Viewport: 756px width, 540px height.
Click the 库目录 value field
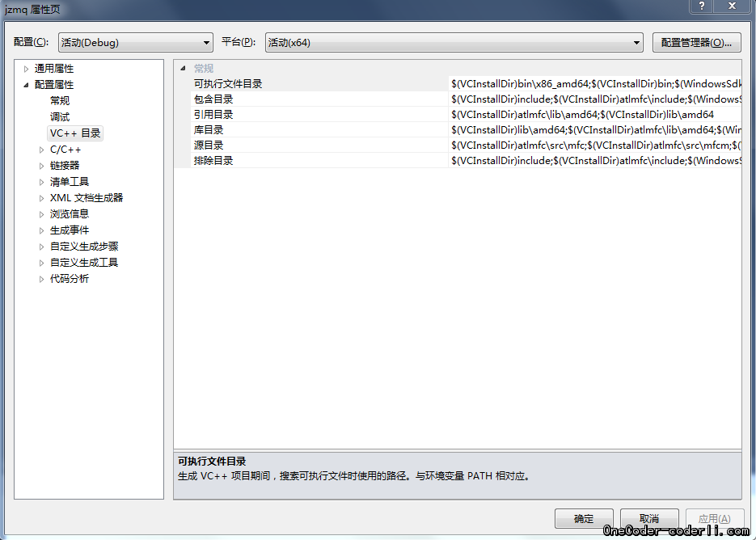pos(595,130)
